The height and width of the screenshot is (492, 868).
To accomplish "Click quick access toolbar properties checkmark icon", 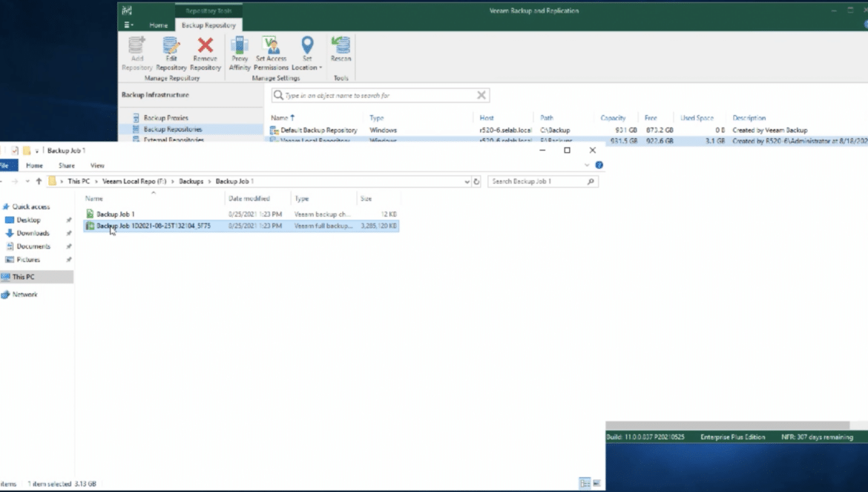I will click(x=15, y=151).
